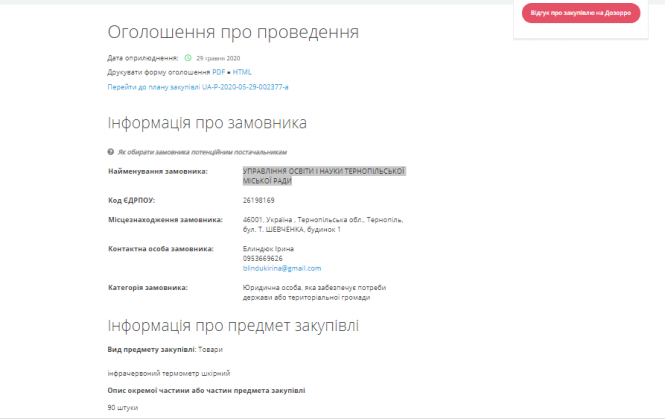Viewport: 665px width, 419px height.
Task: Click the 'інфрачервоний термометр шкірний' item description
Action: 156,370
